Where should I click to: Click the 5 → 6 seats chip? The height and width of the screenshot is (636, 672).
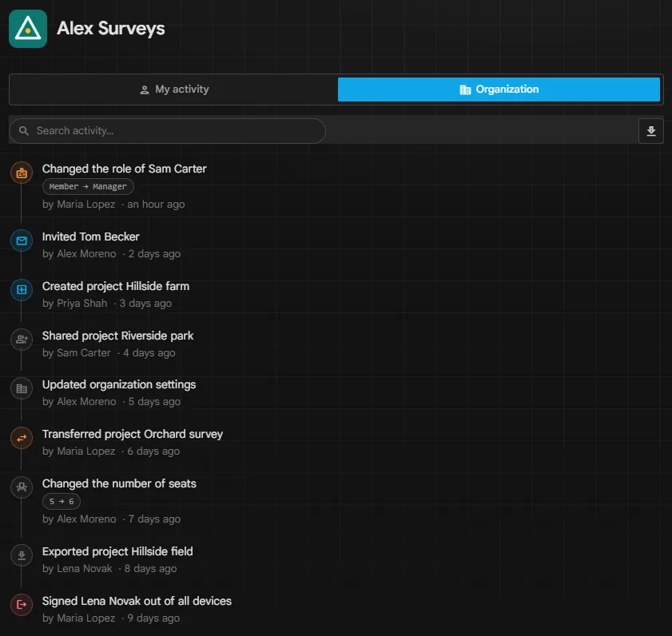coord(62,502)
